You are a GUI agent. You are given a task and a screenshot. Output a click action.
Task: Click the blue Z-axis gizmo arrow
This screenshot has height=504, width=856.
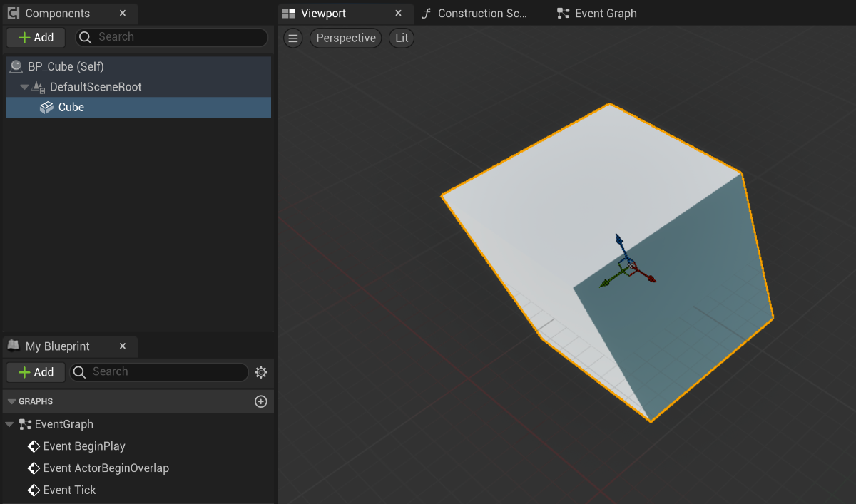pos(619,240)
